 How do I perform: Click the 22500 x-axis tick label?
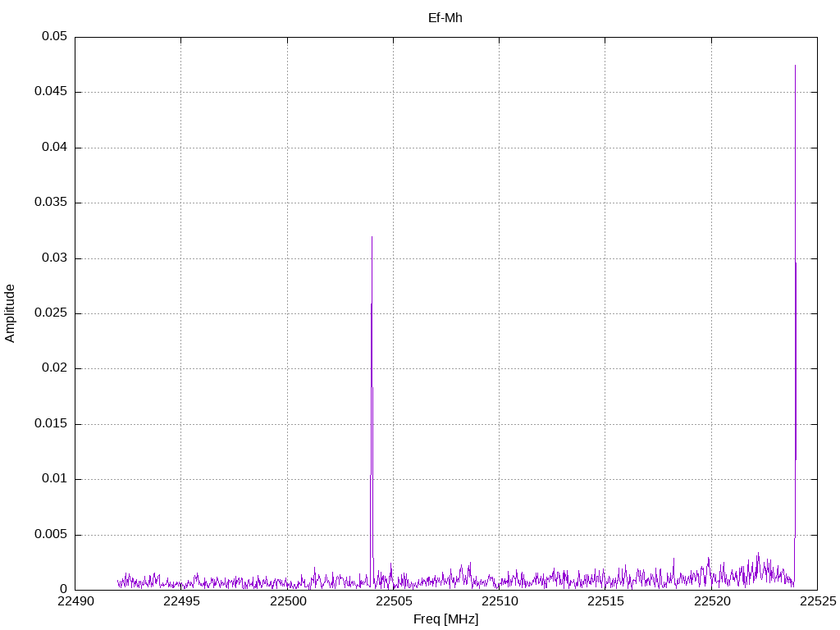288,601
